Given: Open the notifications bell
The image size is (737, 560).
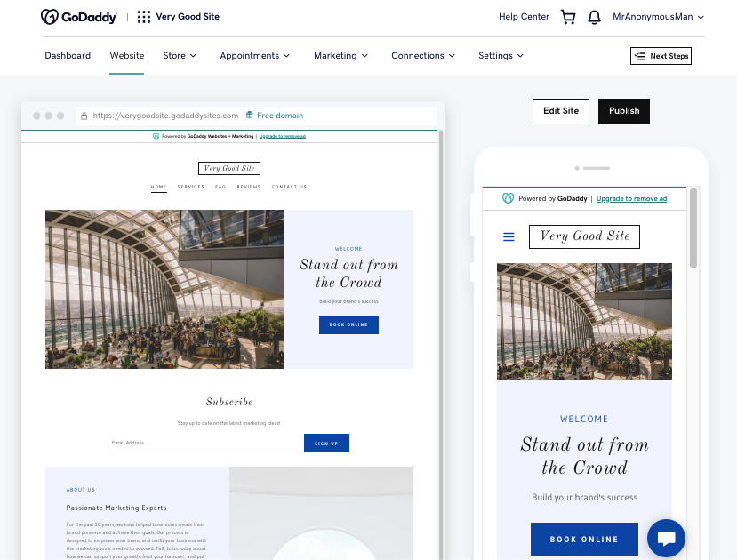Looking at the screenshot, I should click(x=594, y=17).
